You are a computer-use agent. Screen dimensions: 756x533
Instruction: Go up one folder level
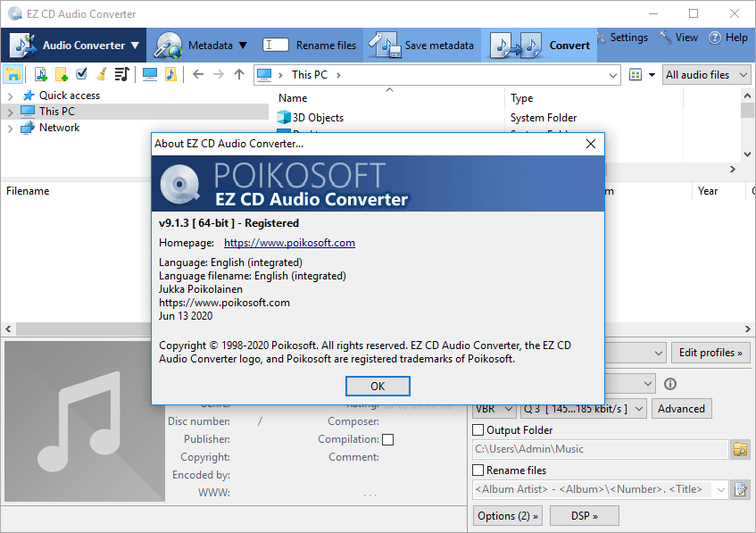click(239, 74)
